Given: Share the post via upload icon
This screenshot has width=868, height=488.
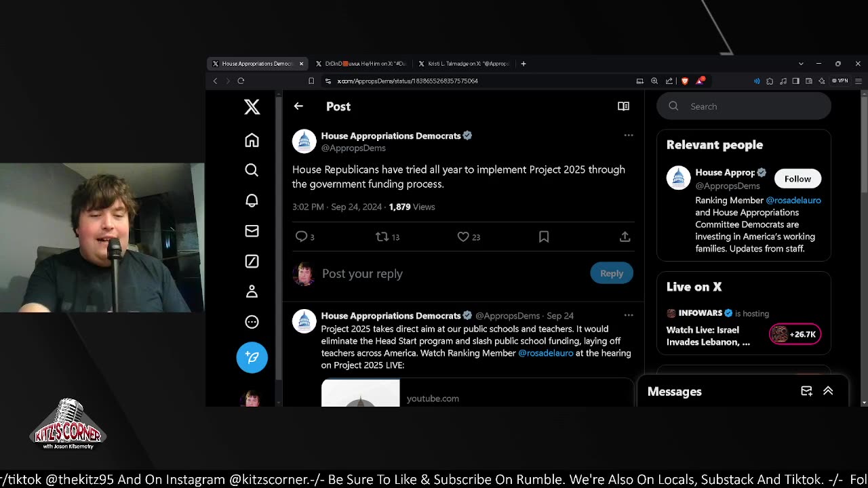Looking at the screenshot, I should tap(625, 237).
